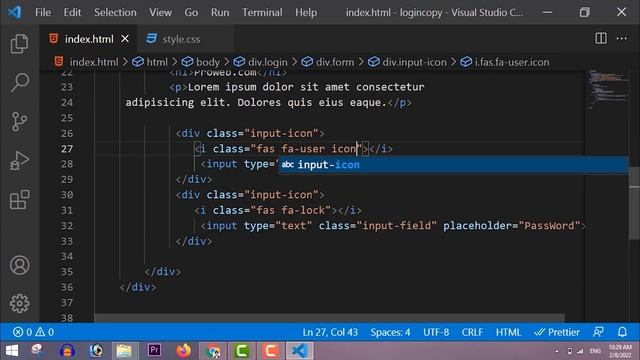Click Ln 27, Col 43 in status bar

(330, 332)
